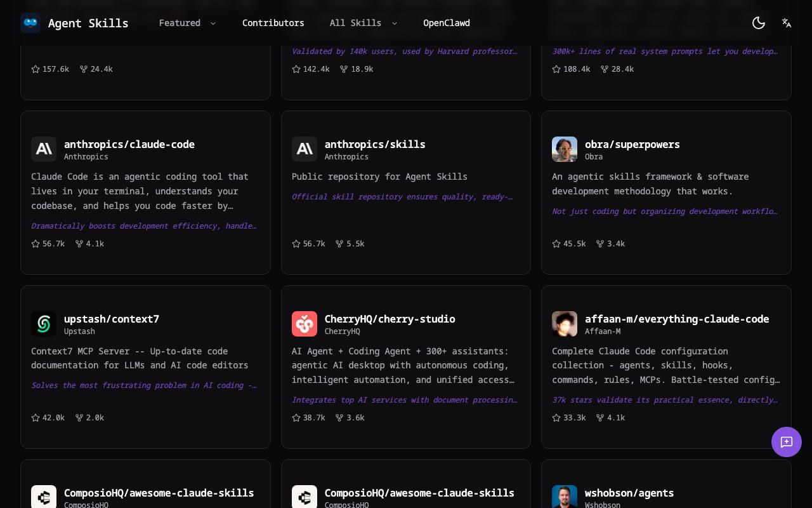Click the star icon beside 157.6k
Screen dimensions: 812x508
pyautogui.click(x=36, y=69)
